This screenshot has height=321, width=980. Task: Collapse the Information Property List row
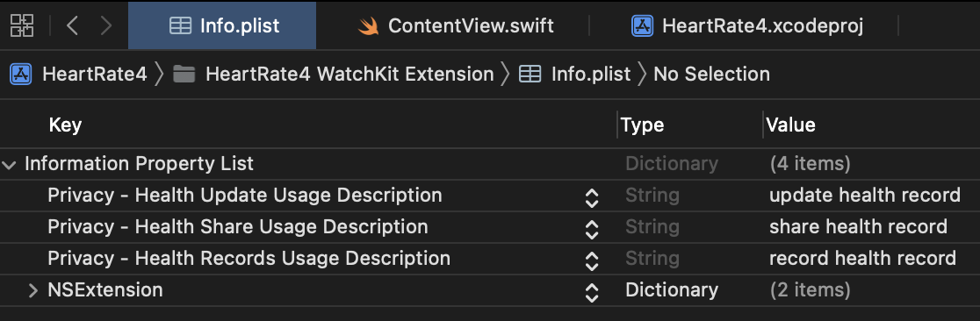(x=10, y=165)
